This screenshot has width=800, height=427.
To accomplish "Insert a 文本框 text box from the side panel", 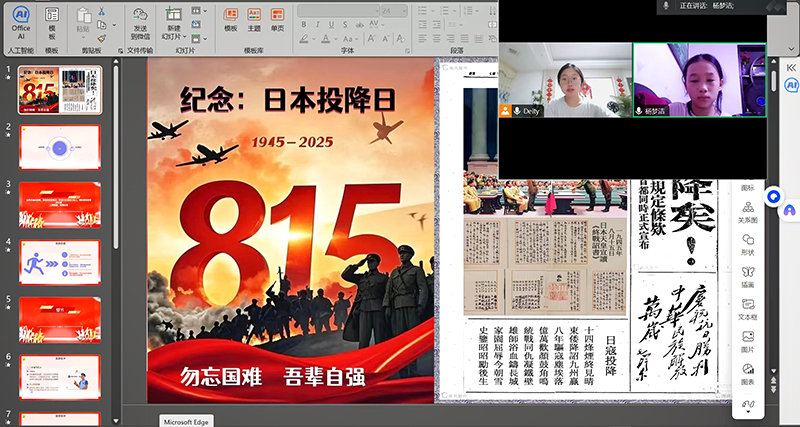I will click(x=748, y=310).
